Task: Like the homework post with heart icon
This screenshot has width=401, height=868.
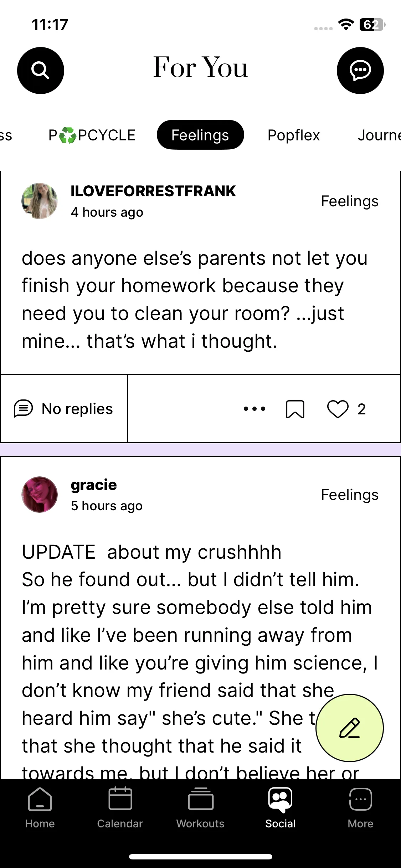Action: [338, 409]
